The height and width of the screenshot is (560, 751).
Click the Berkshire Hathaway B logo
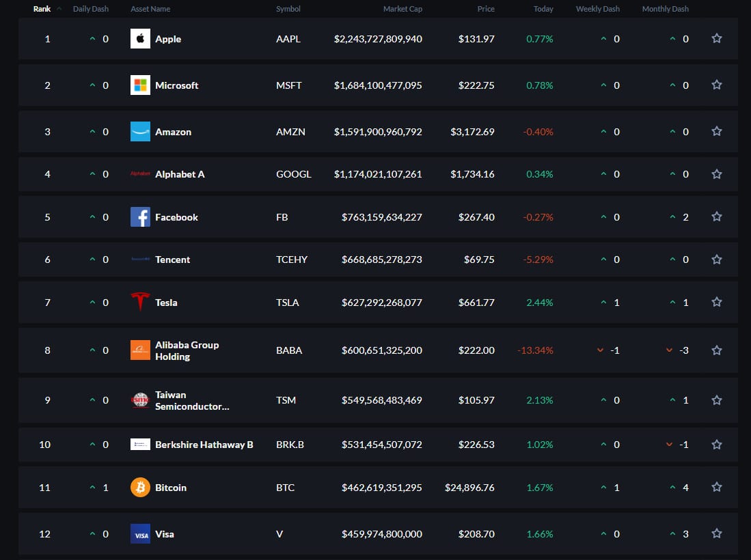tap(140, 444)
